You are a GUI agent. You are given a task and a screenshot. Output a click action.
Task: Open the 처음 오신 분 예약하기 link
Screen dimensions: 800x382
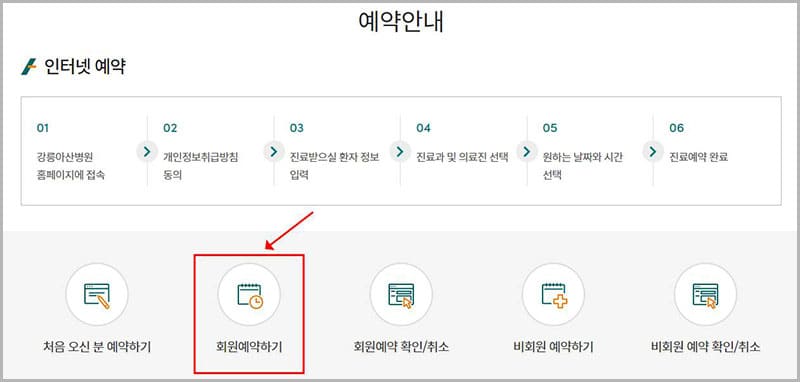coord(97,348)
